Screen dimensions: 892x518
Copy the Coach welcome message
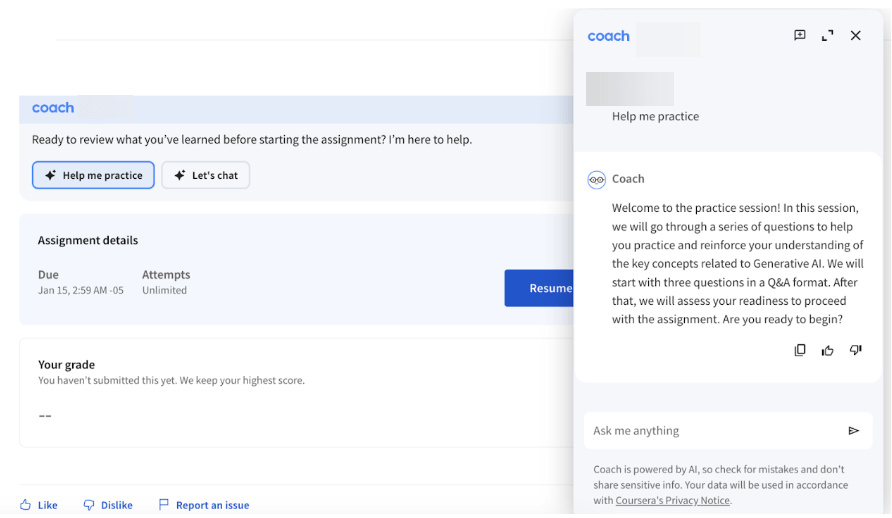799,350
